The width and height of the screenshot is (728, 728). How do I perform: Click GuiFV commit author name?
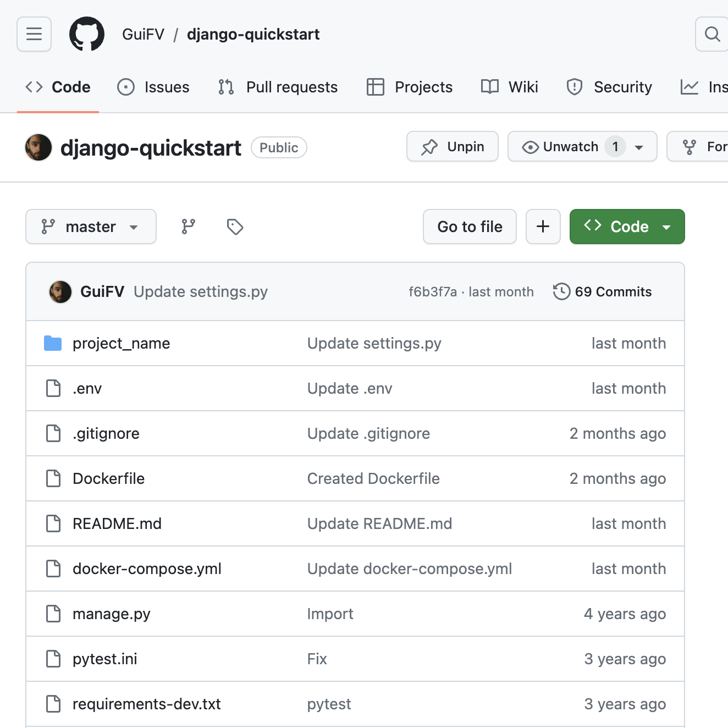click(x=102, y=291)
